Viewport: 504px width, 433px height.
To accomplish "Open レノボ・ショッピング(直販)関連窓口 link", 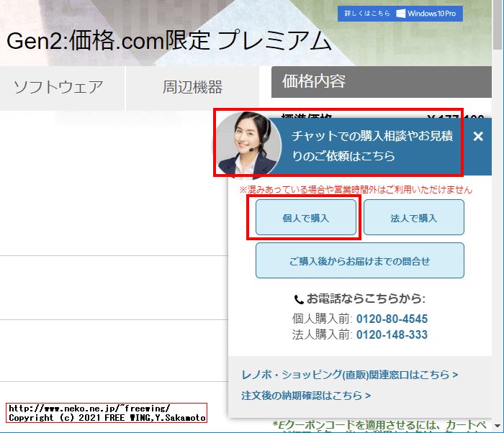I will (x=350, y=375).
